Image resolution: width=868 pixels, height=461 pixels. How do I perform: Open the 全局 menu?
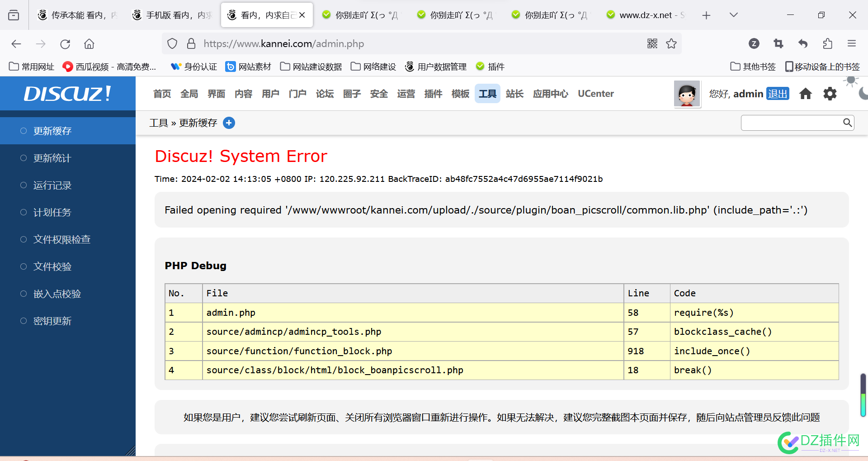[x=189, y=94]
